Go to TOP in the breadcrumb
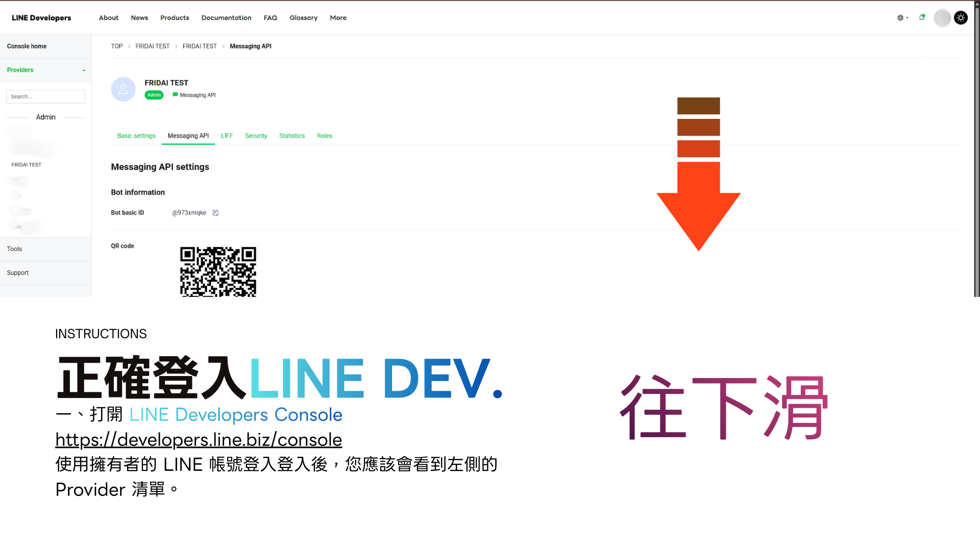The width and height of the screenshot is (980, 551). pyautogui.click(x=116, y=46)
